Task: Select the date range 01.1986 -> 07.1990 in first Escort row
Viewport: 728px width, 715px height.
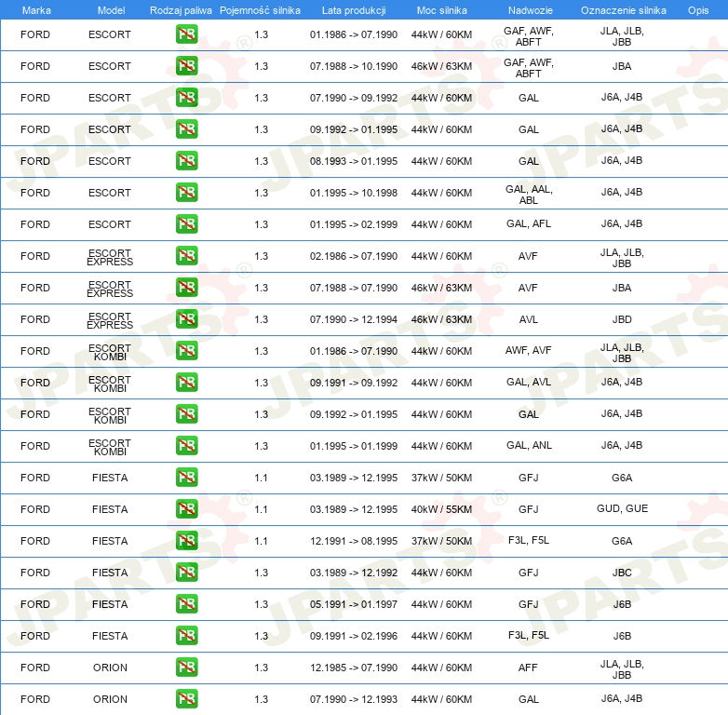Action: (354, 34)
